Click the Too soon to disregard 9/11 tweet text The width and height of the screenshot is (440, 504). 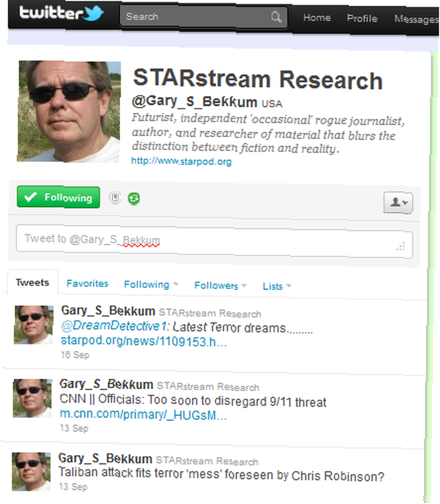[x=193, y=401]
